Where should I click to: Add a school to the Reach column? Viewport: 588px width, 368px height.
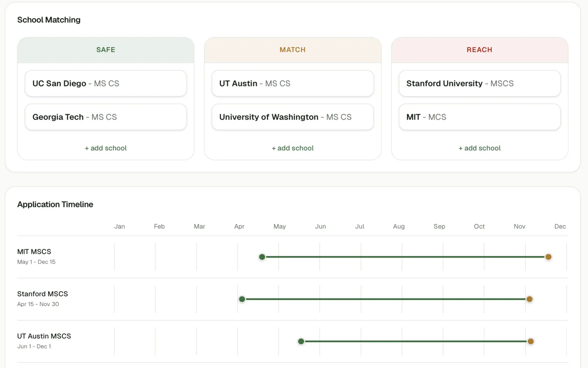[480, 148]
